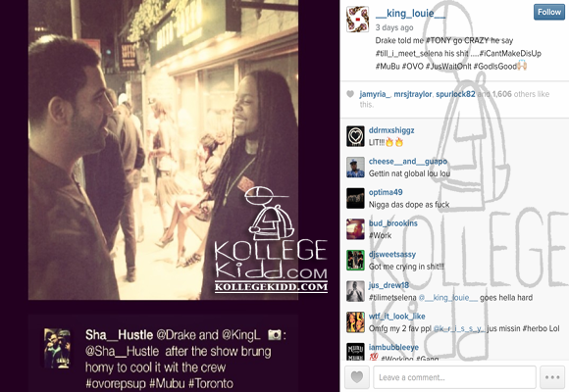Open the three-dot more options button
Screen dimensions: 569x392
[552, 377]
